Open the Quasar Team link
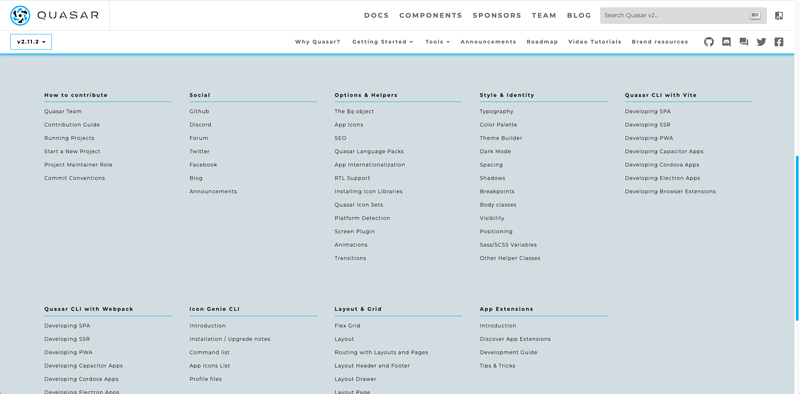This screenshot has height=394, width=800. click(63, 111)
